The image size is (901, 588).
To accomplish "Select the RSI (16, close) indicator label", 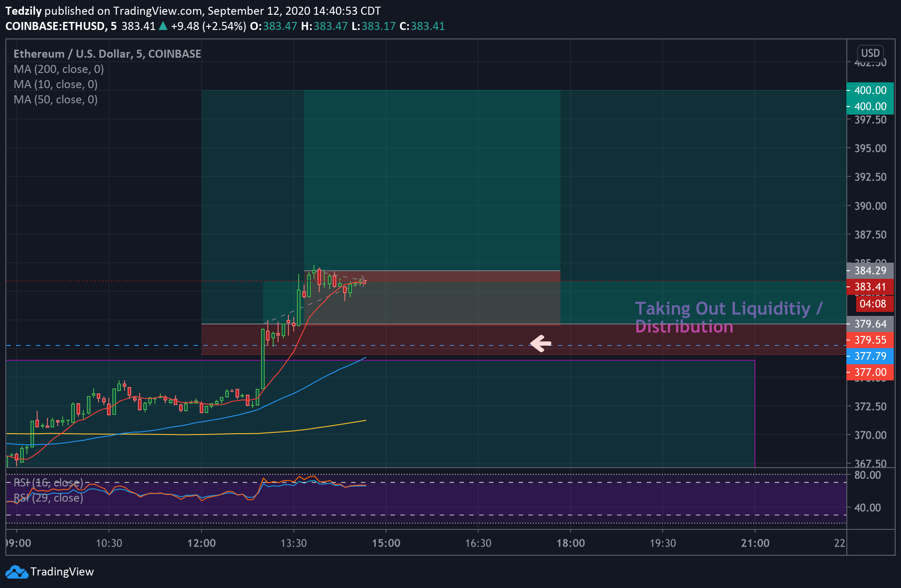I will [x=48, y=482].
